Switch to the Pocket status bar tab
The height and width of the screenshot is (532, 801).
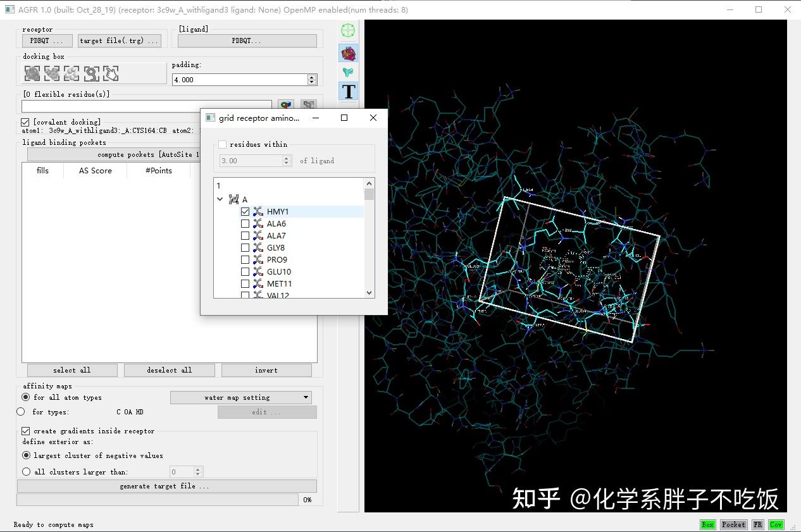pos(733,524)
